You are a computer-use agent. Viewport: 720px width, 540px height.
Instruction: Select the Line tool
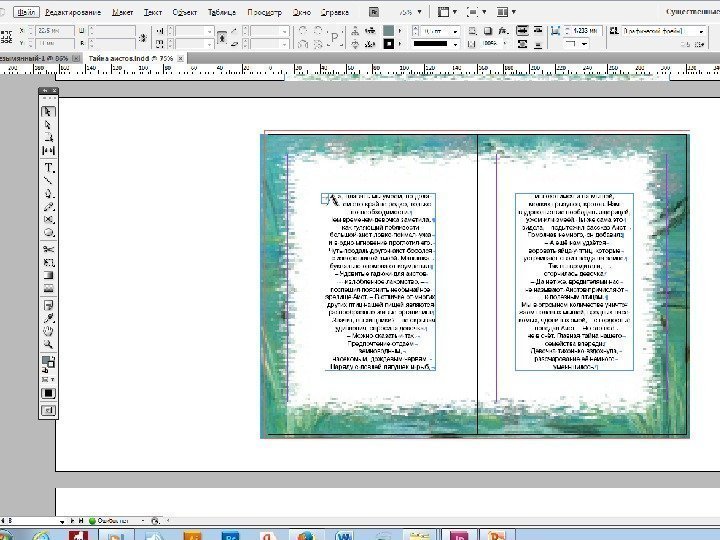(x=48, y=180)
